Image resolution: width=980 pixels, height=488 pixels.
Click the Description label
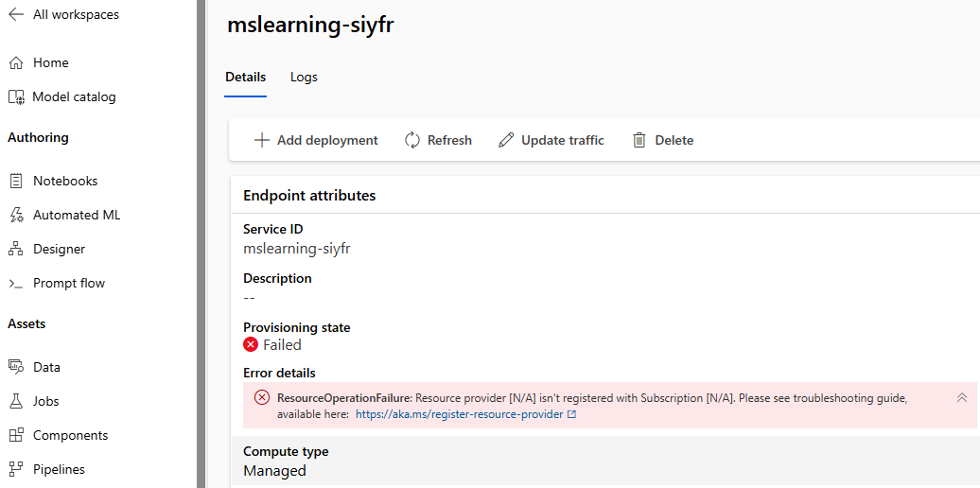[277, 278]
